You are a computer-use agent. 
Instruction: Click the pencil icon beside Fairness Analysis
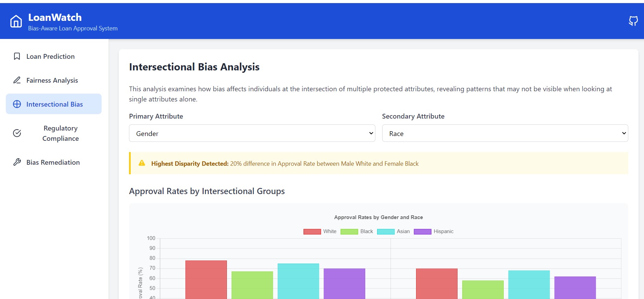click(x=17, y=80)
